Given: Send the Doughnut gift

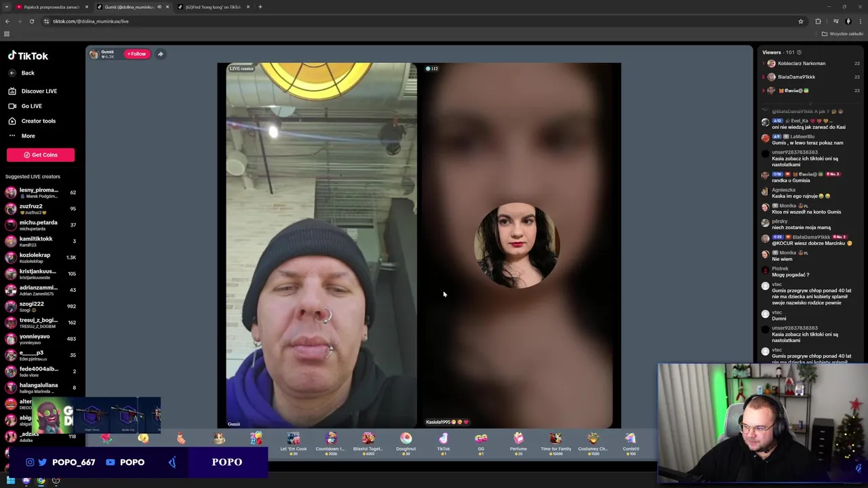Looking at the screenshot, I should (406, 443).
